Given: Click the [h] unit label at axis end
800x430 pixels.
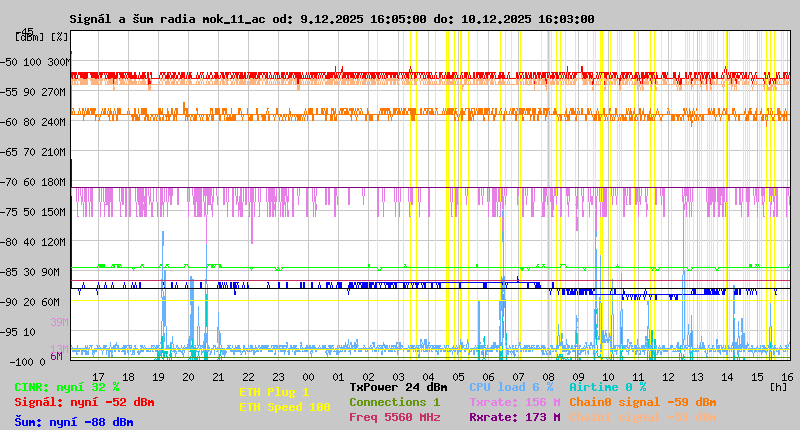Looking at the screenshot, I should click(x=778, y=386).
